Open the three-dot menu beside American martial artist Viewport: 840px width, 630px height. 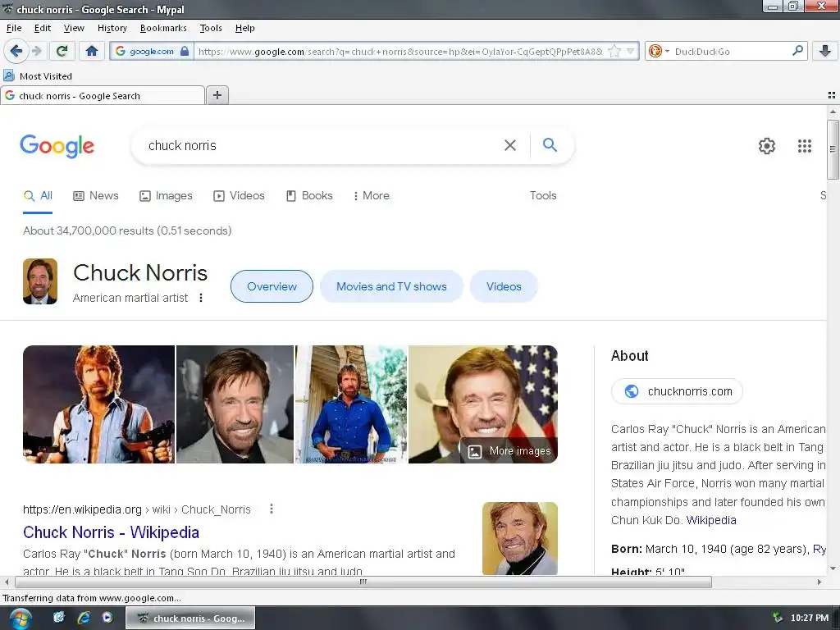[x=201, y=298]
